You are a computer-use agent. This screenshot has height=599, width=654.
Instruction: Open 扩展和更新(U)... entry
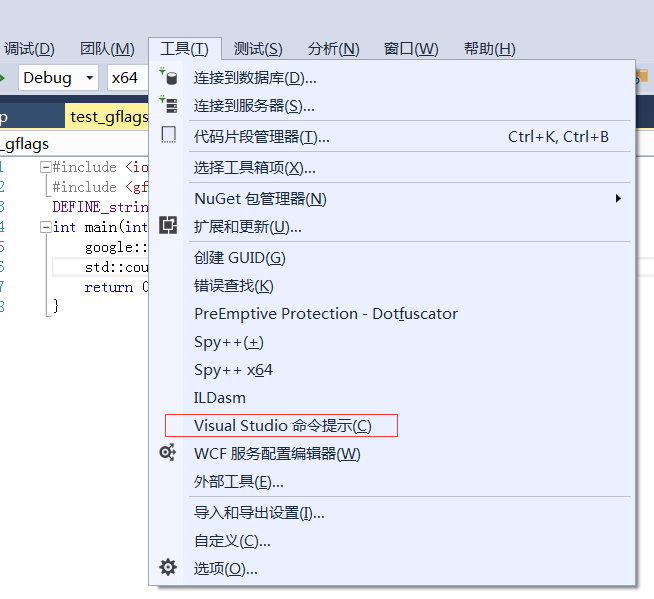pos(392,227)
